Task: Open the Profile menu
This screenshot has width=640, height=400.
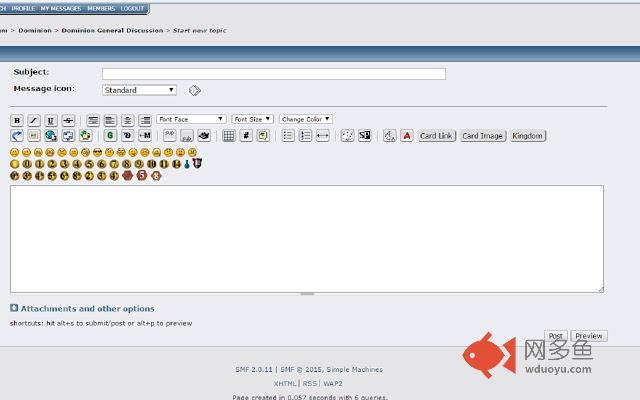Action: tap(23, 9)
